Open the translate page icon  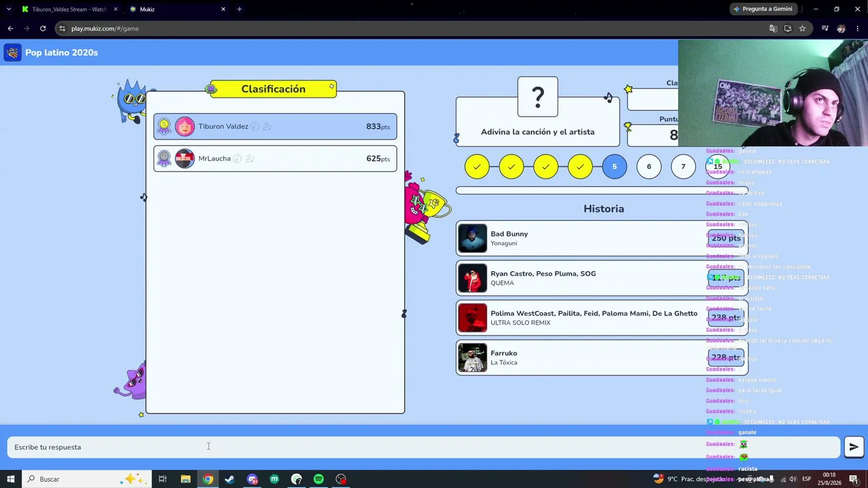point(773,28)
